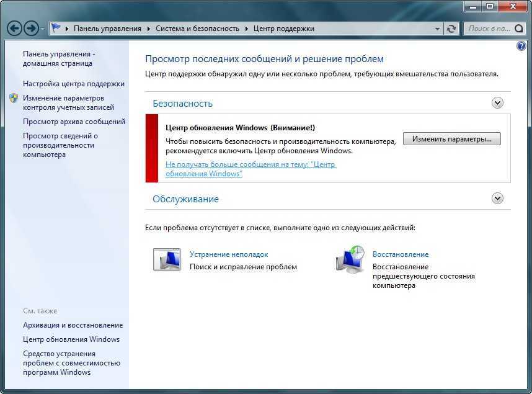
Task: Click 'Центр обновления Windows (Внимание!)' title
Action: [x=240, y=128]
